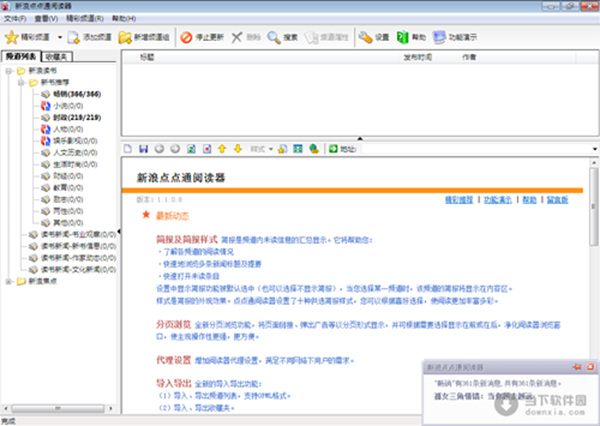Click the 搜索 magnifier search icon
The image size is (600, 426).
(274, 37)
